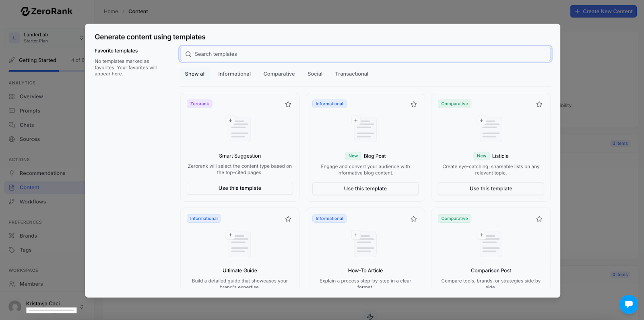Click the Chats bubble icon
The width and height of the screenshot is (644, 320).
tap(12, 125)
